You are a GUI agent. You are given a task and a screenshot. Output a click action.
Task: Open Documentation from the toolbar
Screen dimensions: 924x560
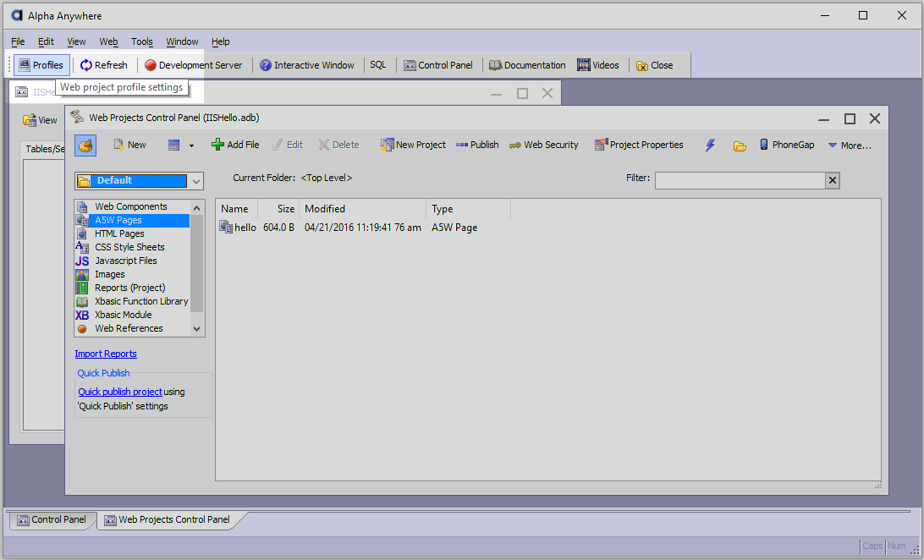(527, 65)
